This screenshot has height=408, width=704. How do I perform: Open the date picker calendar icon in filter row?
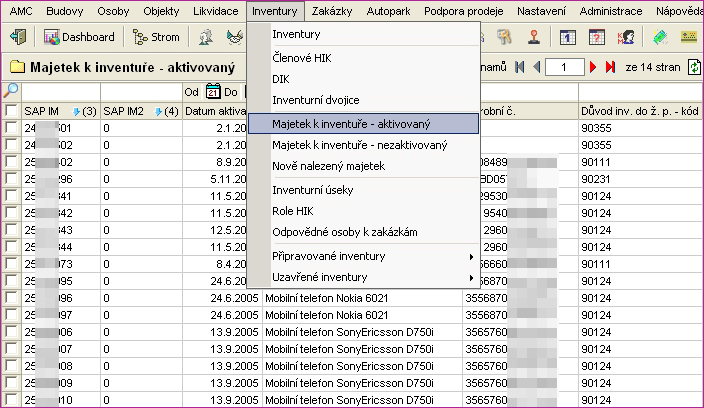[212, 92]
